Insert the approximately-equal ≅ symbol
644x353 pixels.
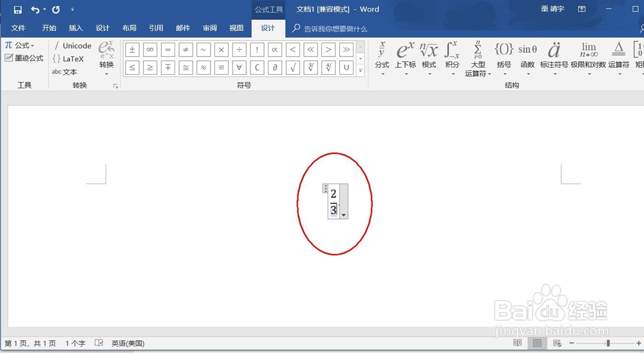coord(185,68)
